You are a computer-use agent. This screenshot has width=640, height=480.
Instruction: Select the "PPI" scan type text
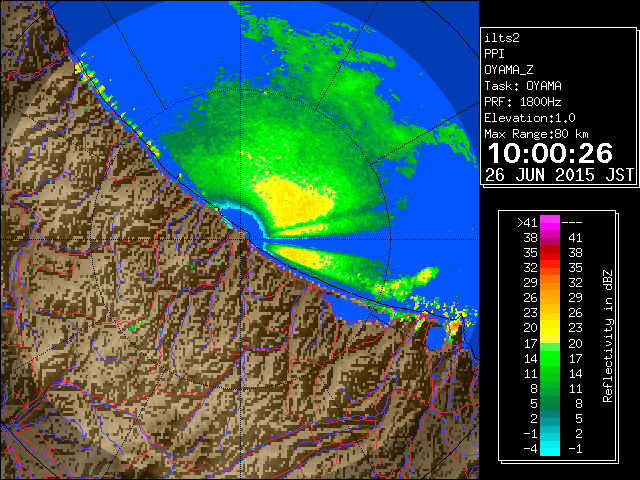[x=494, y=54]
